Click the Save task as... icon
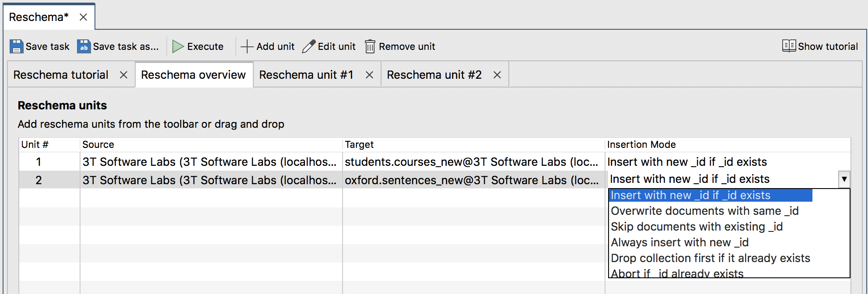 [83, 46]
